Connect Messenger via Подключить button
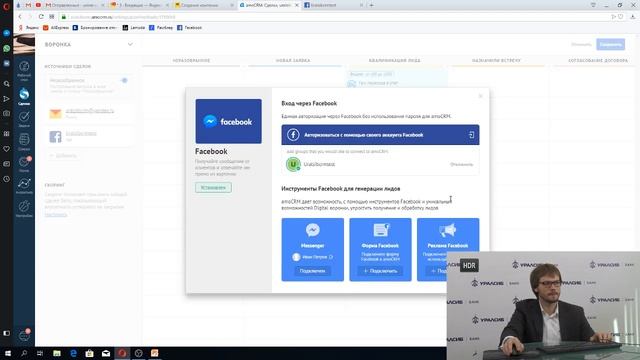 point(313,271)
